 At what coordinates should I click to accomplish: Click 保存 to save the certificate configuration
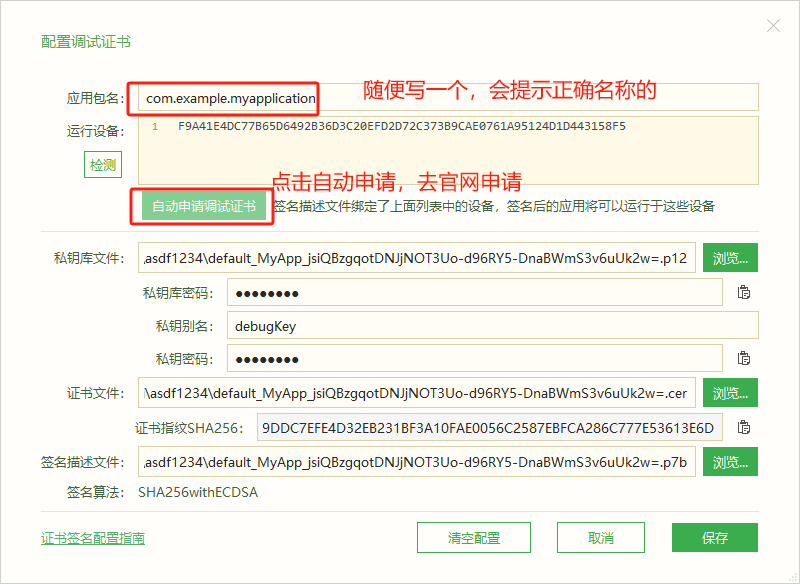click(x=714, y=537)
